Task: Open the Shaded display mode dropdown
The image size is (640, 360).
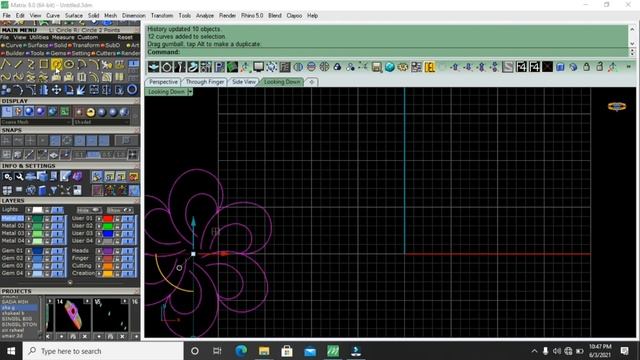Action: click(102, 122)
